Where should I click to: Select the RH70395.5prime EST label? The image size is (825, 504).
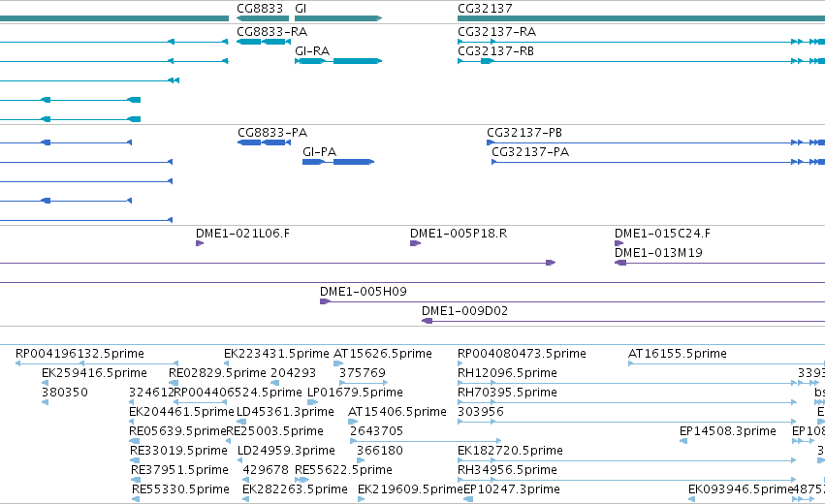pos(507,393)
